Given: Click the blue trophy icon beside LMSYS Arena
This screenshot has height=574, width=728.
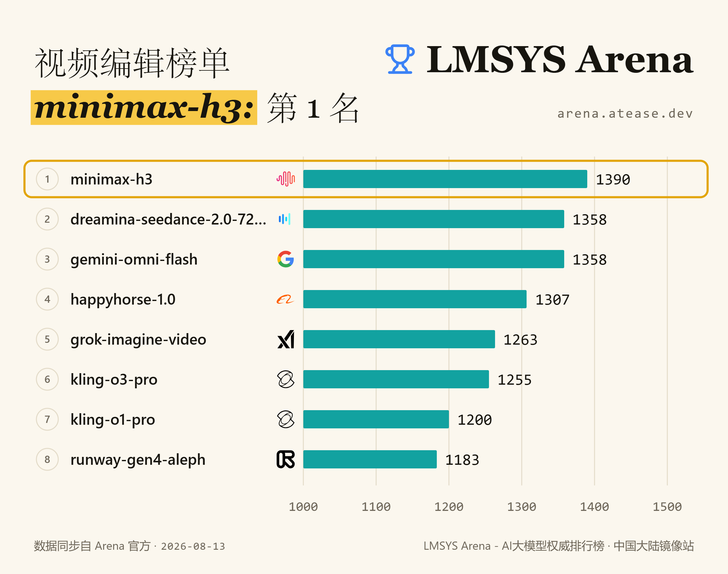Looking at the screenshot, I should [x=400, y=59].
